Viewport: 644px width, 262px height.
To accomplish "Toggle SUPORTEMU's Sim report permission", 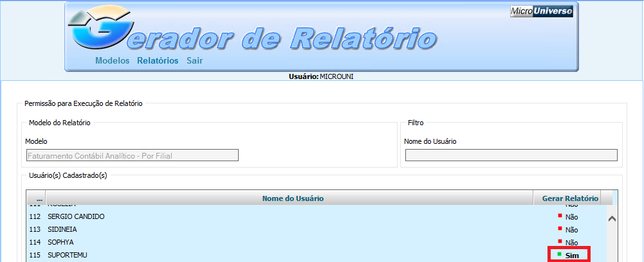I will 572,256.
